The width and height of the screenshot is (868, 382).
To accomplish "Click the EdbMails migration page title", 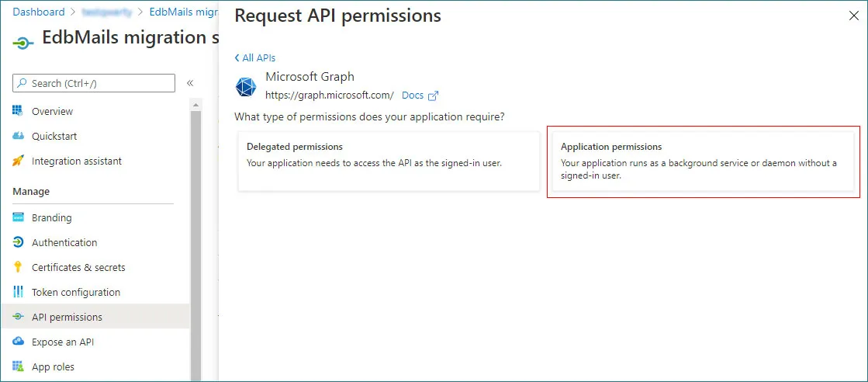I will tap(131, 37).
